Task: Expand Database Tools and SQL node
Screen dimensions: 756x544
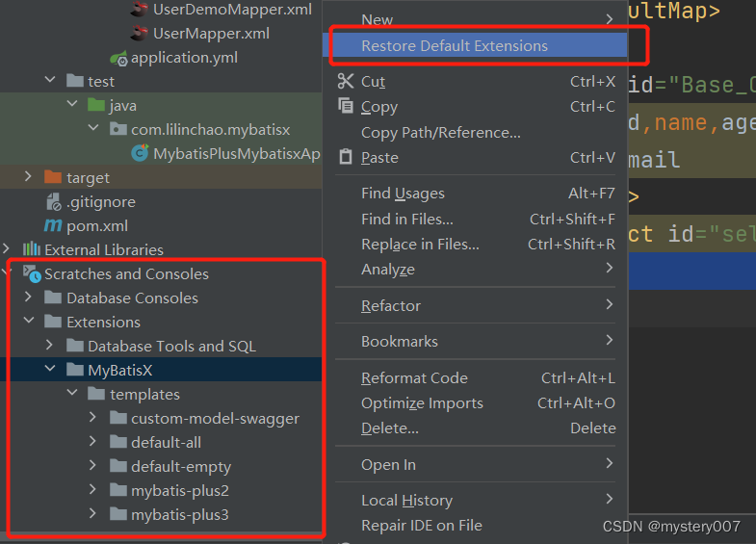Action: coord(49,346)
